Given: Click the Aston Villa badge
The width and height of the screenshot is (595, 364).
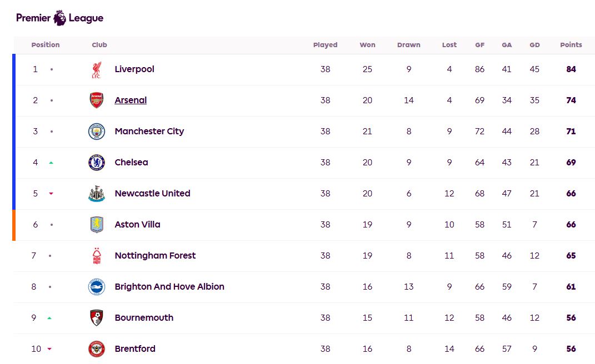Looking at the screenshot, I should click(x=96, y=225).
